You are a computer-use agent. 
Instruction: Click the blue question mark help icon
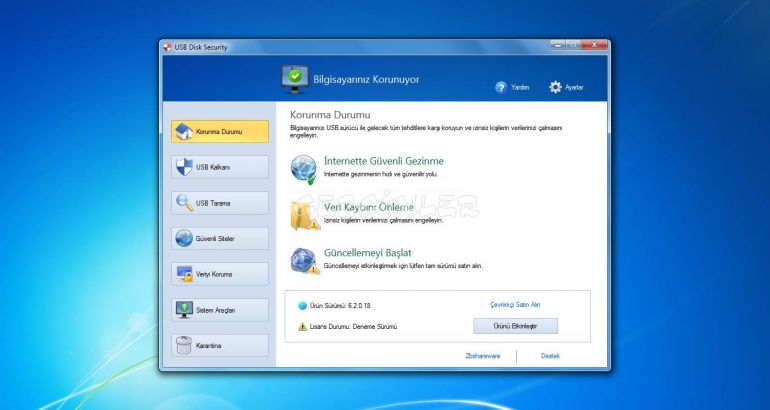(500, 87)
